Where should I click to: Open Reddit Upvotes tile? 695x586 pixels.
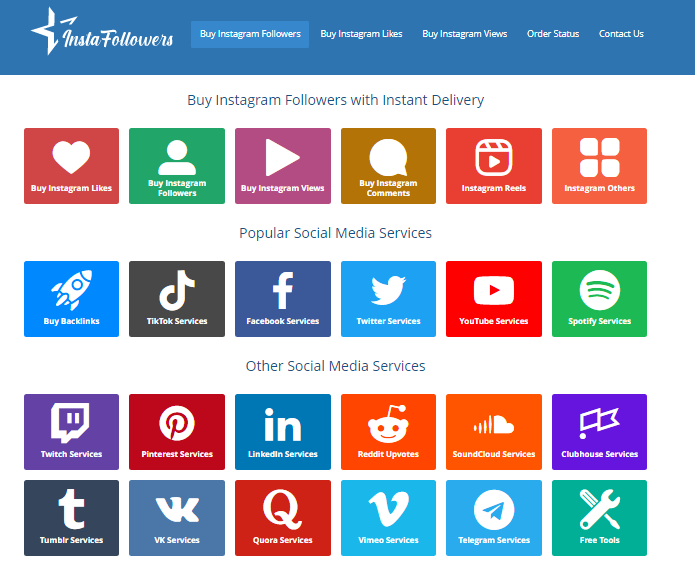click(x=388, y=432)
